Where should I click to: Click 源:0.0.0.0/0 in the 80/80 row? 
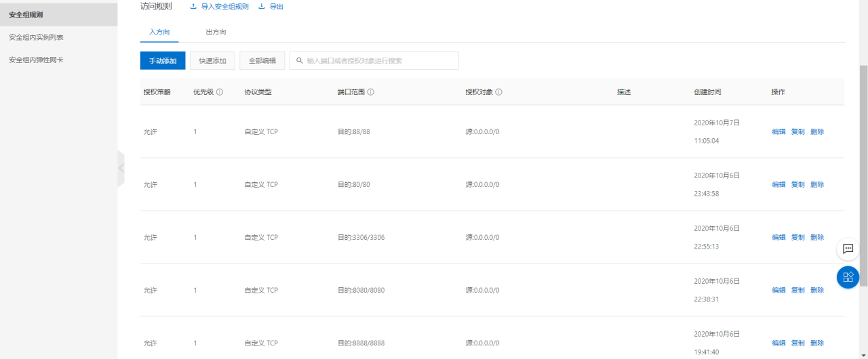482,185
